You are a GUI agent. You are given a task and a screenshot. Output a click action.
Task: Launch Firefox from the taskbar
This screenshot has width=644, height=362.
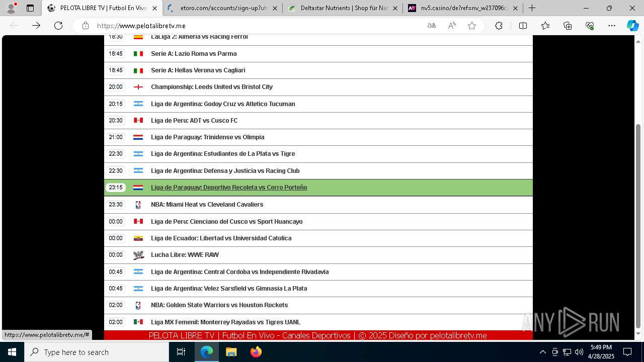(x=256, y=352)
